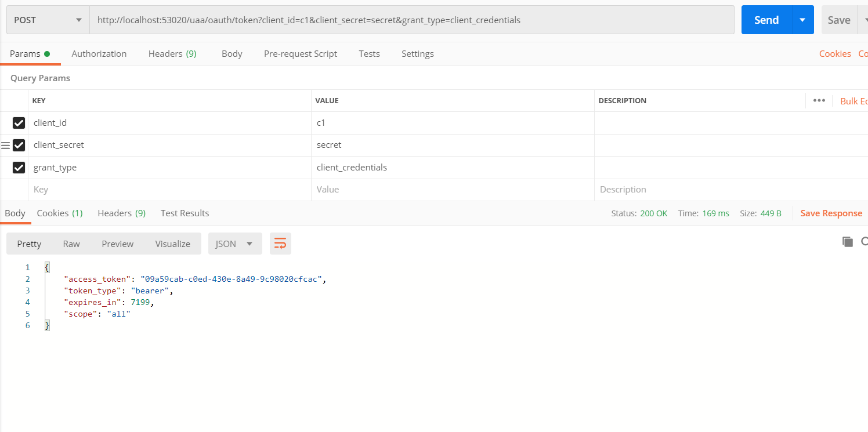This screenshot has width=868, height=432.
Task: Select the Raw response view
Action: click(x=71, y=244)
